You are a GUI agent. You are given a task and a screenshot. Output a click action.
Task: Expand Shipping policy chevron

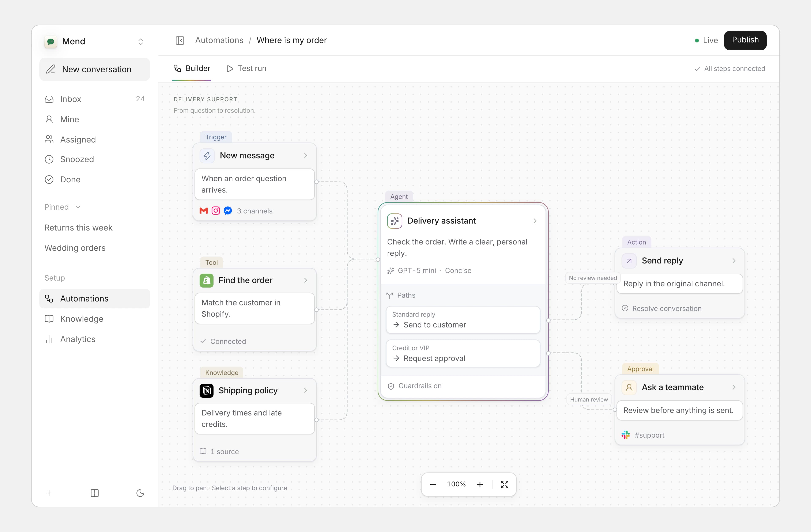(306, 391)
